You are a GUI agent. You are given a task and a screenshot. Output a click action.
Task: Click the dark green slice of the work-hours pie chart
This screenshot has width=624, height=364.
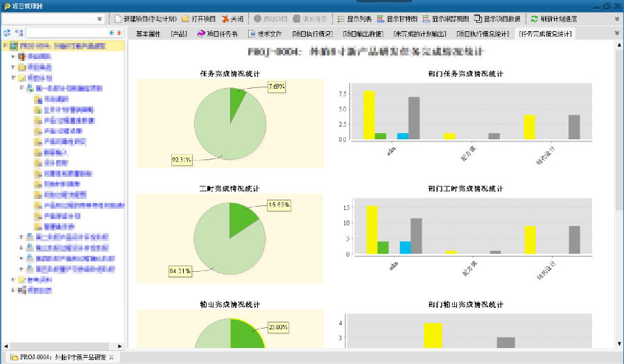(x=241, y=220)
